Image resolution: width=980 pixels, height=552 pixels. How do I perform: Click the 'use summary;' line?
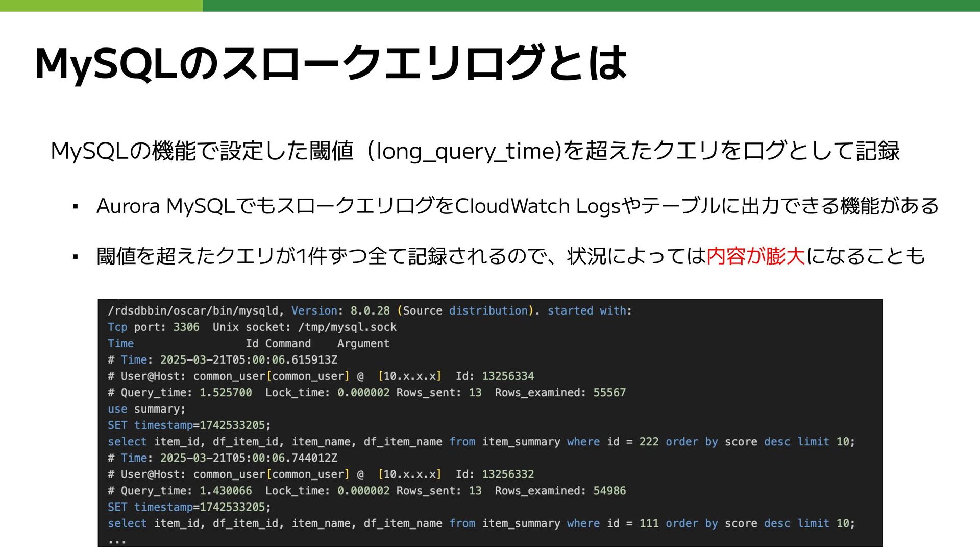click(146, 409)
